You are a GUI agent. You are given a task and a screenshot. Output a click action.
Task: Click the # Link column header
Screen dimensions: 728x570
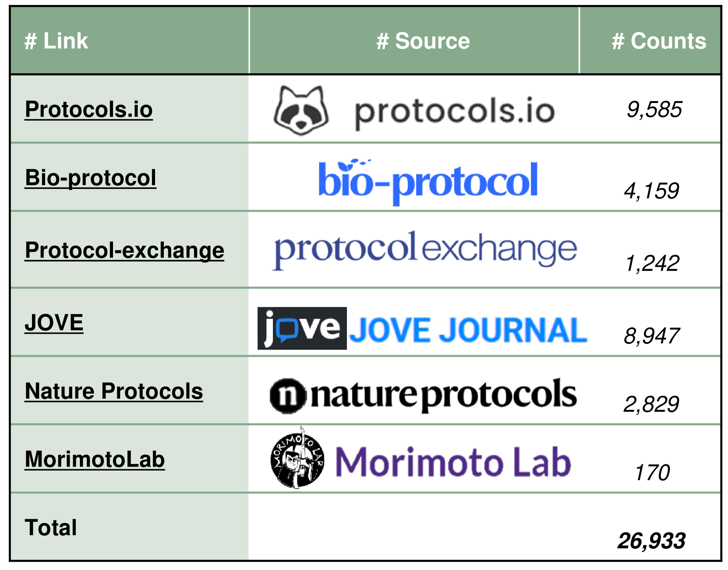56,41
